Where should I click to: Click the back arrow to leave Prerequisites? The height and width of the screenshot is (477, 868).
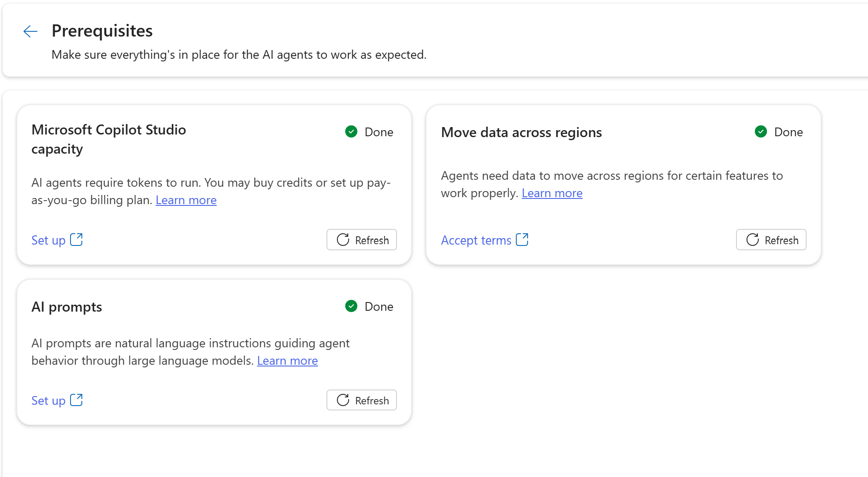30,31
